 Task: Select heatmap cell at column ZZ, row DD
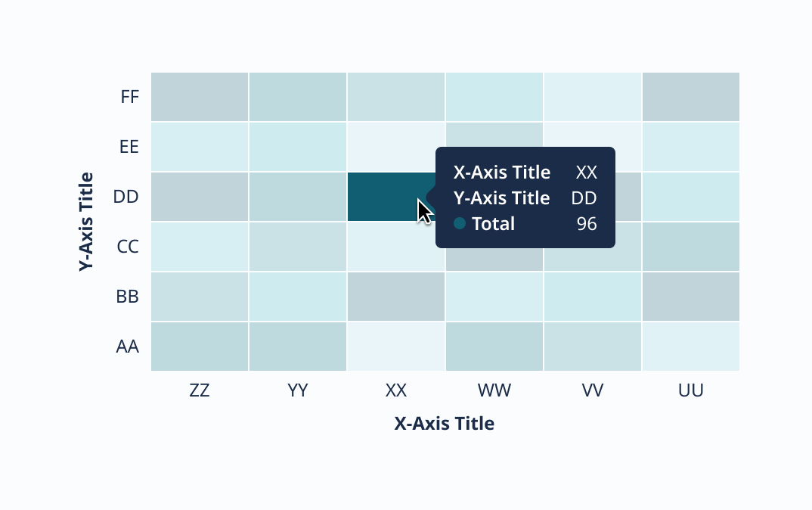(x=200, y=197)
